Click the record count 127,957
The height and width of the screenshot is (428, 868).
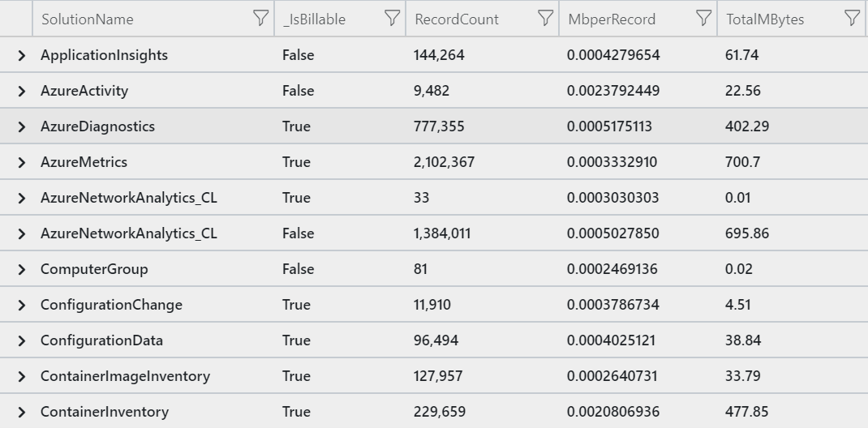click(438, 376)
